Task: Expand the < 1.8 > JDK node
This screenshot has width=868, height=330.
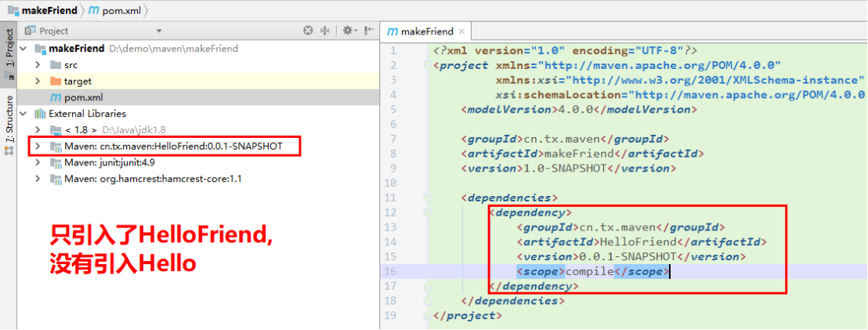Action: [38, 131]
